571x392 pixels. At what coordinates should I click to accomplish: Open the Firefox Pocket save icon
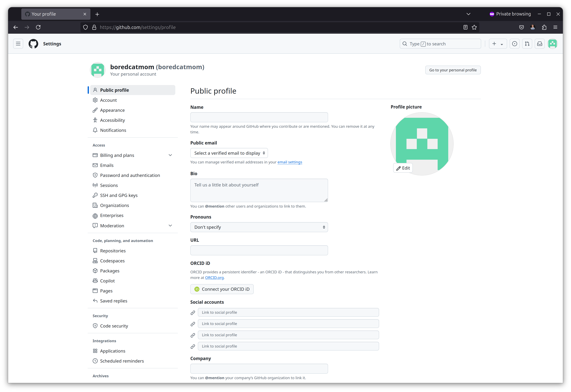point(521,27)
